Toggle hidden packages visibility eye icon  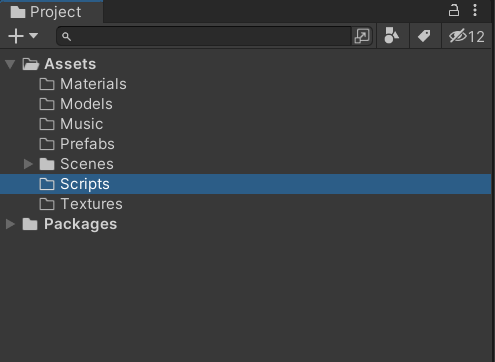pos(466,36)
